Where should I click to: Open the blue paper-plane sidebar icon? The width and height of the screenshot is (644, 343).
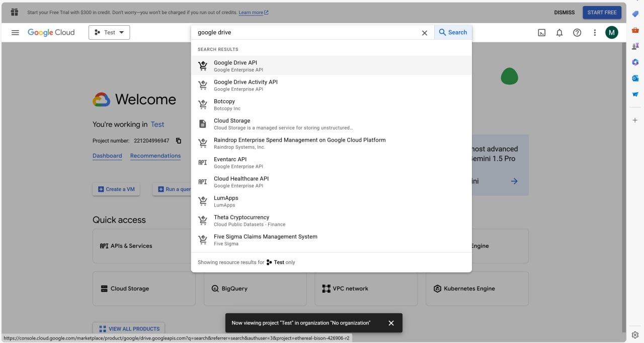coord(635,94)
